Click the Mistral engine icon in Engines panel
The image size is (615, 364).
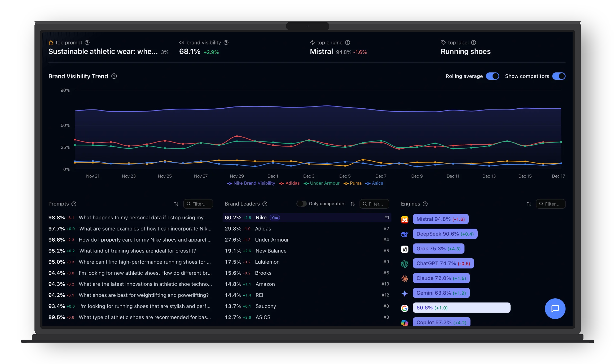tap(405, 219)
